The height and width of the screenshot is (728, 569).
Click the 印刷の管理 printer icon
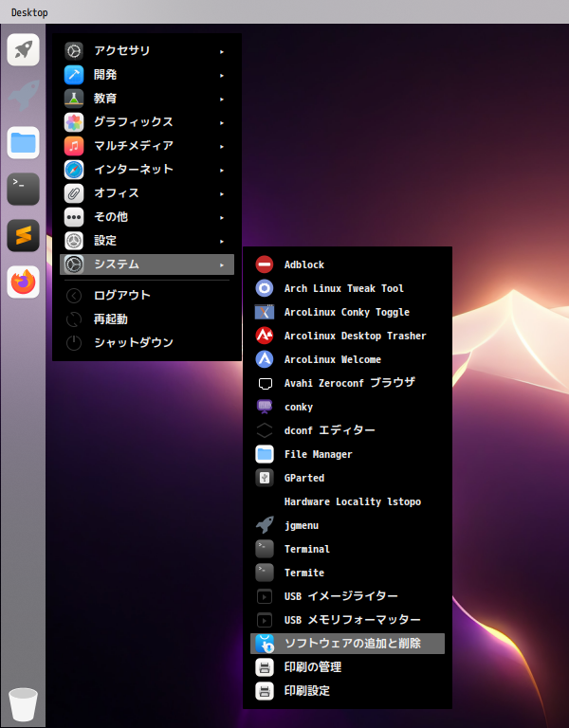[265, 667]
